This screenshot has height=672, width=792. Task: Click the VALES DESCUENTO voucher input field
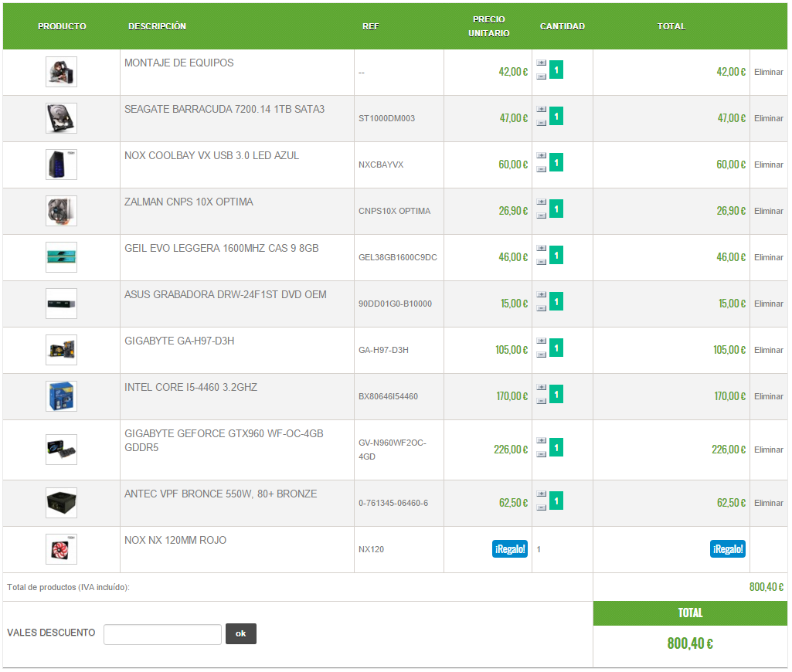(x=162, y=635)
